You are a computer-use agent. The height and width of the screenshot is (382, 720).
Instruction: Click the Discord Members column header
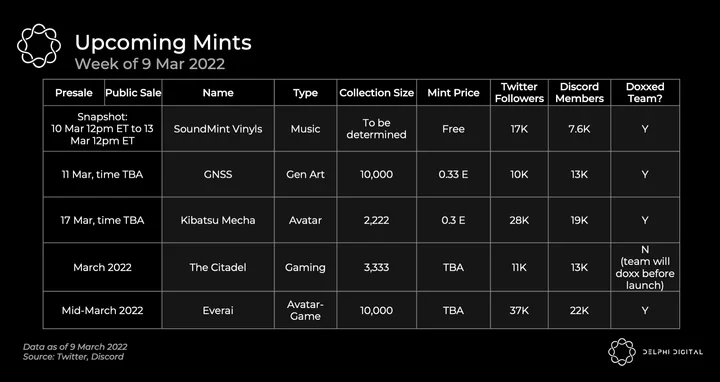point(579,93)
